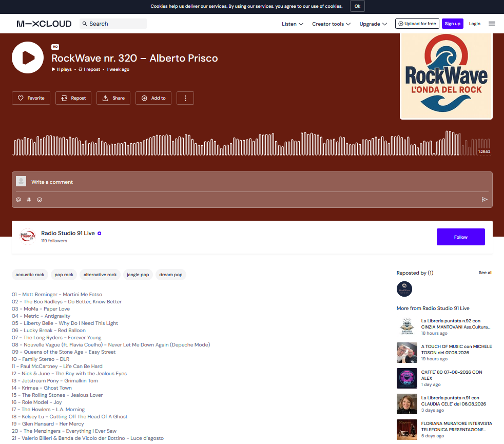Click inside the Search field
504x444 pixels.
tap(113, 24)
